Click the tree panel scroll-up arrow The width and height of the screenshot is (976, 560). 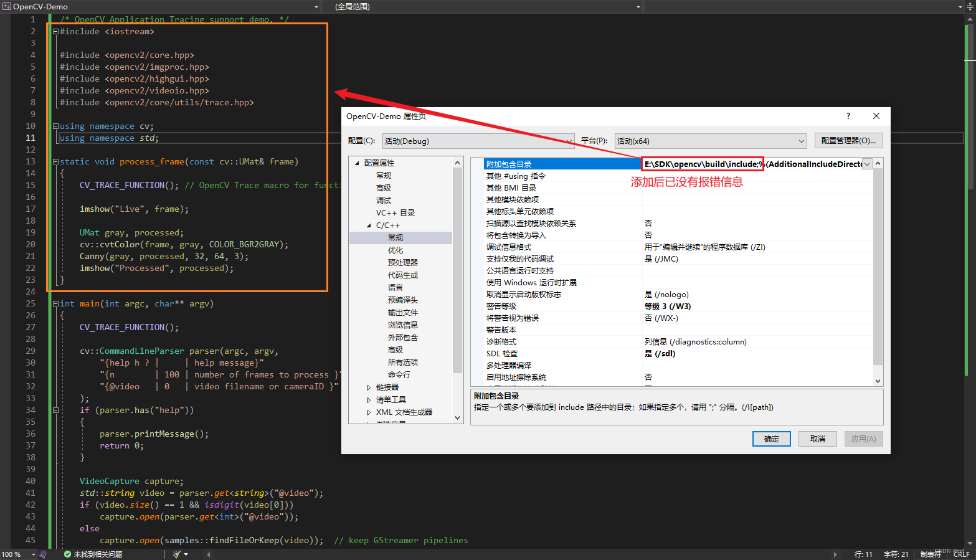coord(458,163)
